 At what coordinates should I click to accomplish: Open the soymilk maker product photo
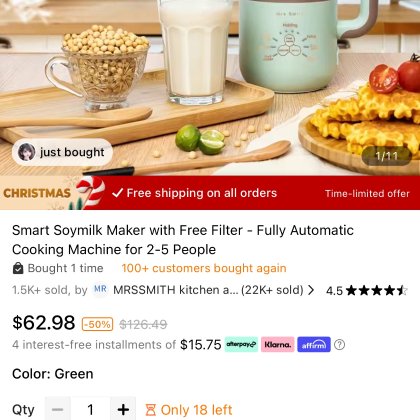(210, 87)
